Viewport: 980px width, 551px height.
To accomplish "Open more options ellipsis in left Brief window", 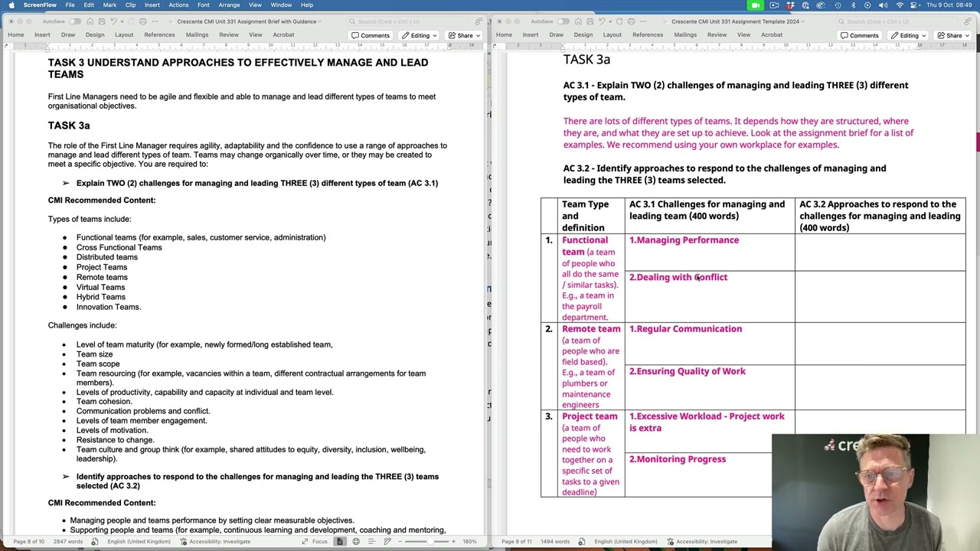I will coord(155,21).
